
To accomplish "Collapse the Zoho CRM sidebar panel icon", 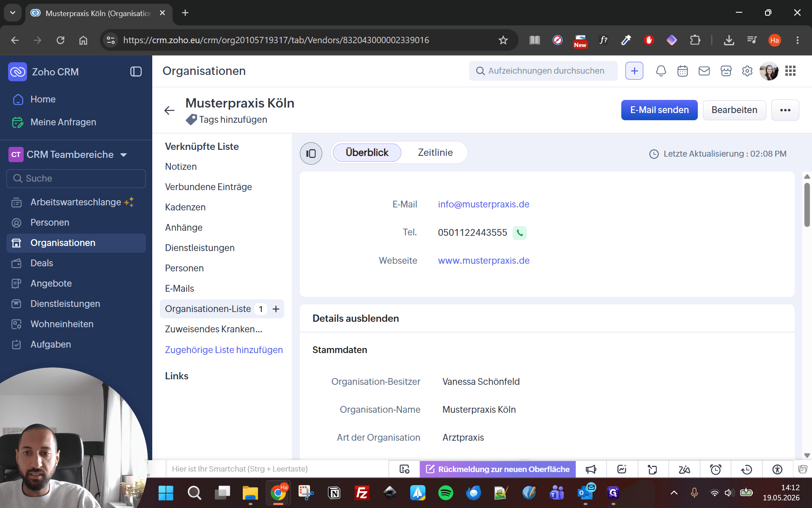I will pyautogui.click(x=136, y=72).
